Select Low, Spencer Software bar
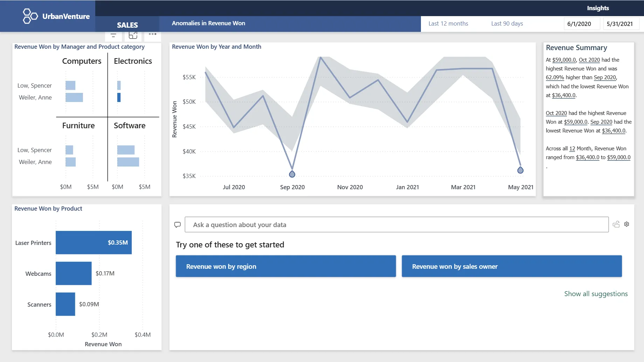The width and height of the screenshot is (644, 362). click(126, 150)
